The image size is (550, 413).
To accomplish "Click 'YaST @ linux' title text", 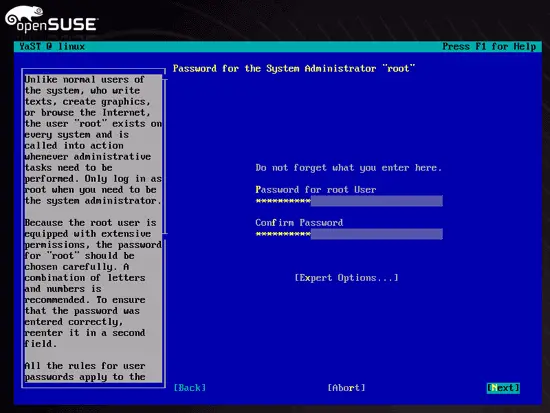I will pos(52,46).
